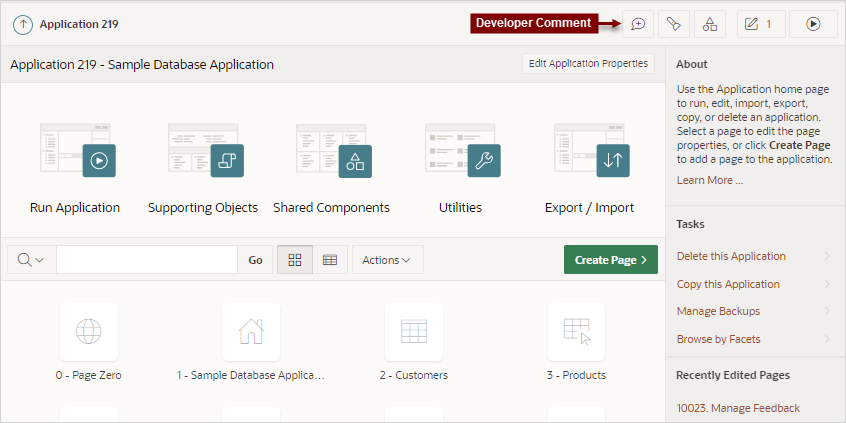Open the flashlight search icon in header
This screenshot has height=423, width=846.
[673, 24]
